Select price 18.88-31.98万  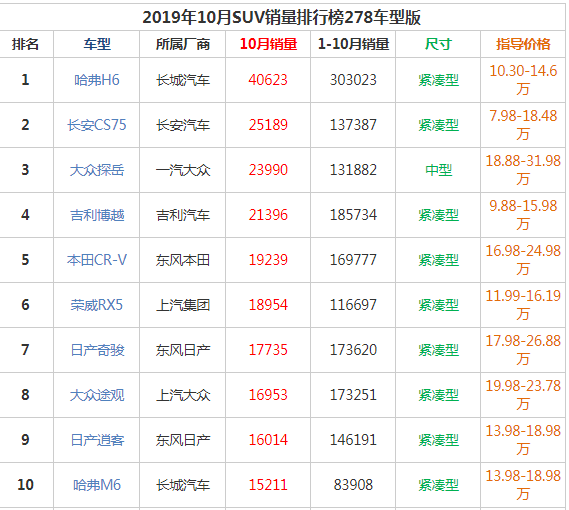[x=523, y=170]
